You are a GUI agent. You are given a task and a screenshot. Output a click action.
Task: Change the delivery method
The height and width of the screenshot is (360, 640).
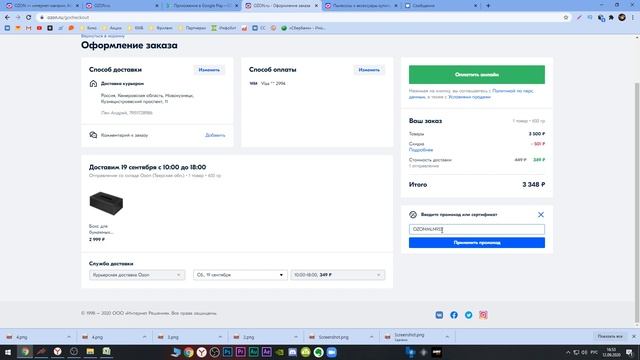click(x=209, y=70)
